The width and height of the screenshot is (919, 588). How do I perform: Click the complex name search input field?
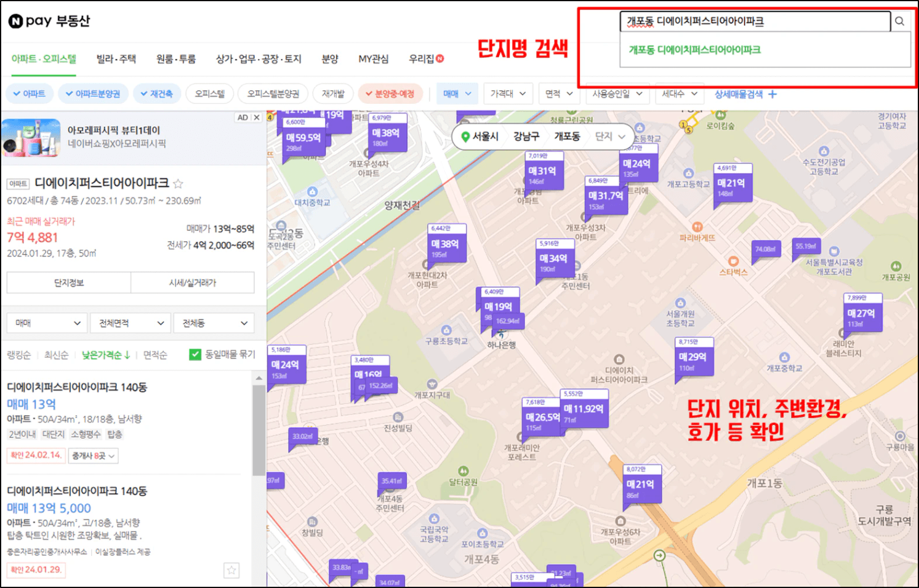755,22
